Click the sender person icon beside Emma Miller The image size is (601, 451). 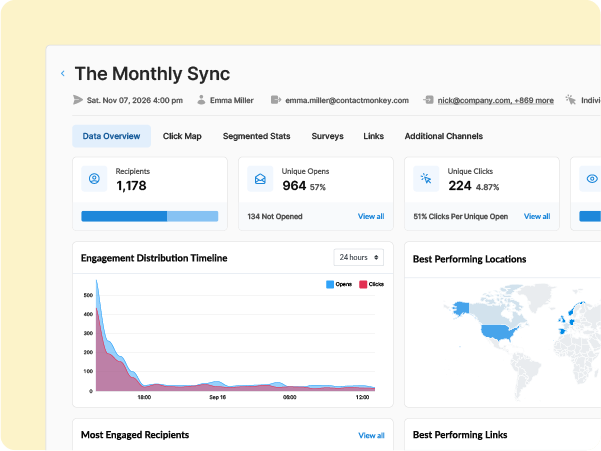coord(201,100)
